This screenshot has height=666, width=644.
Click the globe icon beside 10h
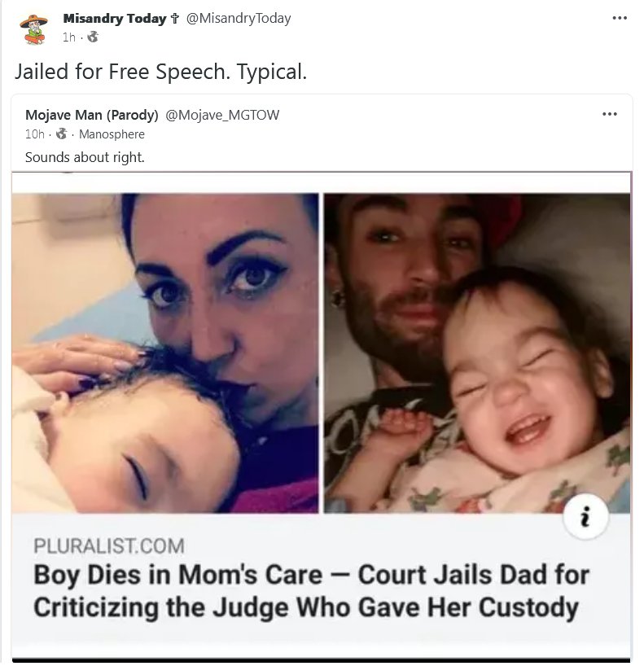(x=62, y=134)
